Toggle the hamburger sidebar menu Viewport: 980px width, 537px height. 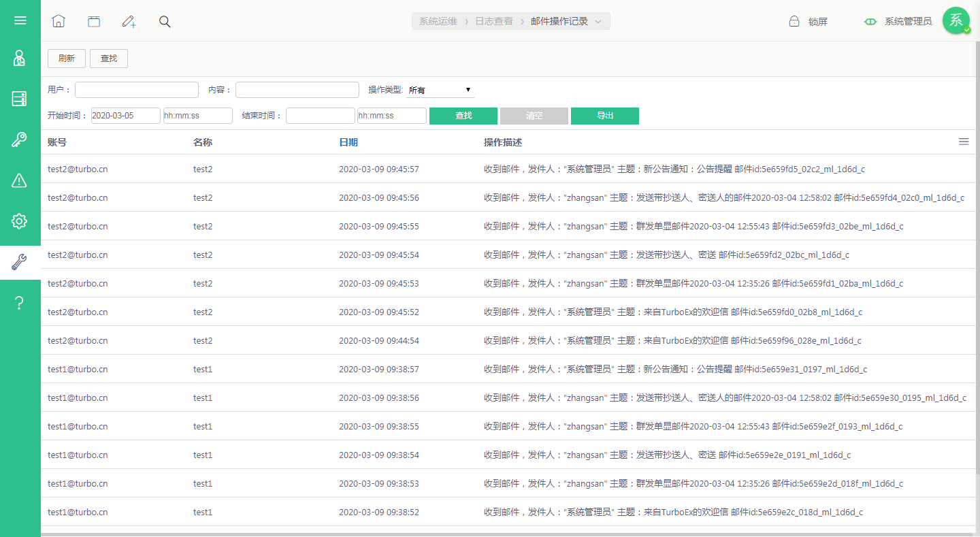[x=20, y=20]
